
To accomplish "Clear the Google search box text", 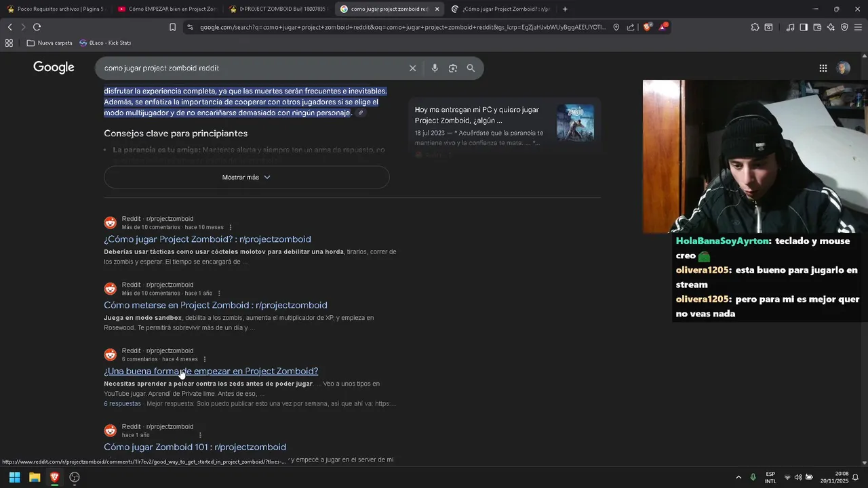I will (412, 68).
